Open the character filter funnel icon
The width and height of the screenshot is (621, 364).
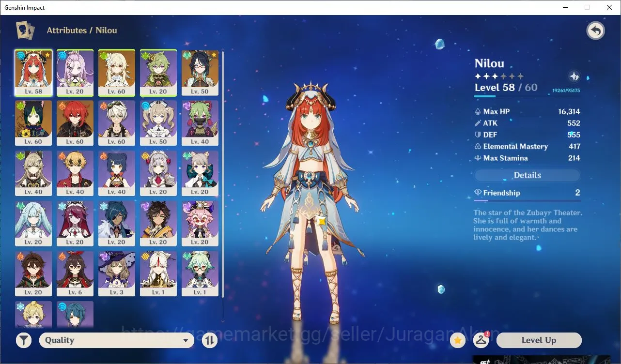pyautogui.click(x=24, y=340)
